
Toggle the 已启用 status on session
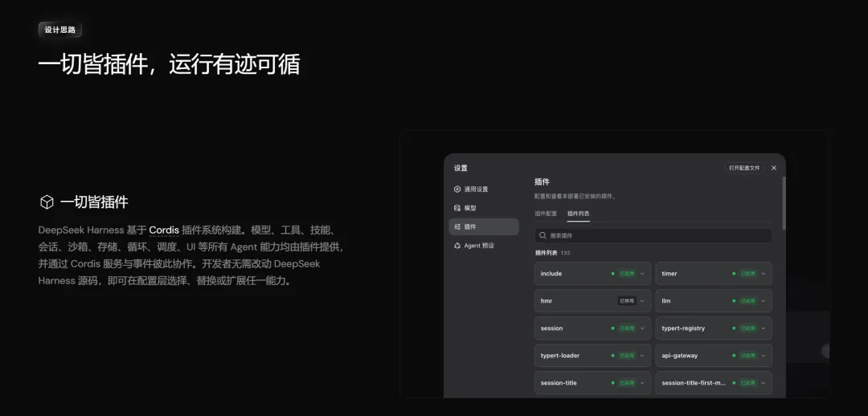(627, 328)
